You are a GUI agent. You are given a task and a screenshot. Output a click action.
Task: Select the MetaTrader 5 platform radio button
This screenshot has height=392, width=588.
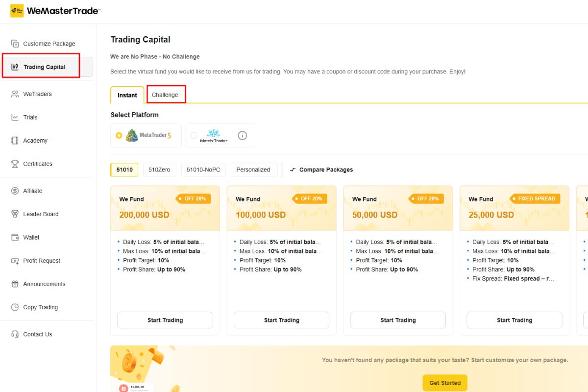119,136
